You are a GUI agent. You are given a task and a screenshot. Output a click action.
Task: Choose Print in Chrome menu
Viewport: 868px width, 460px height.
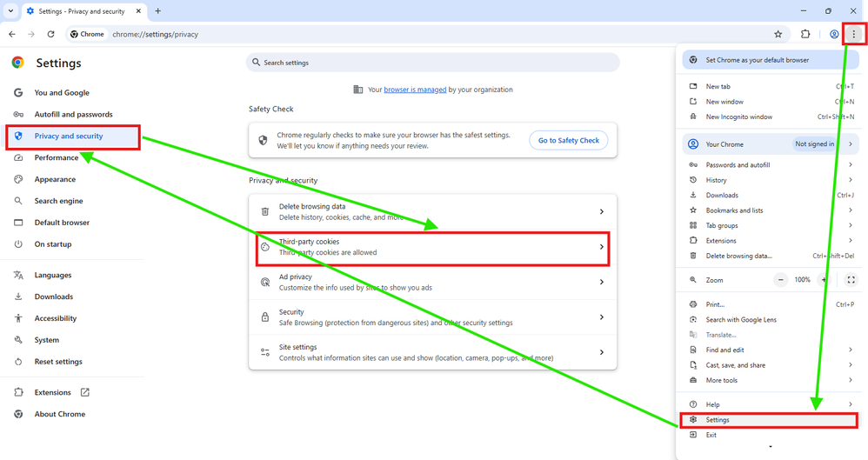coord(771,304)
